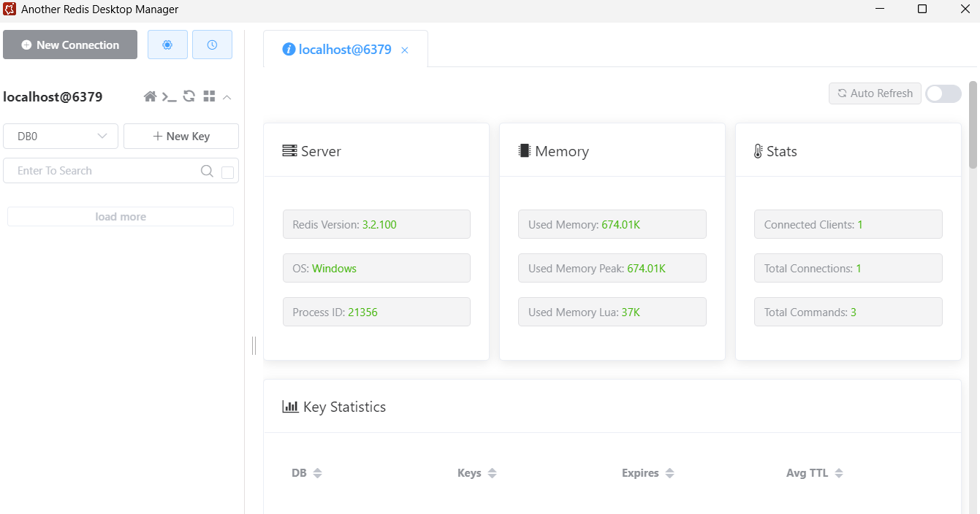This screenshot has width=980, height=514.
Task: Click Process ID: 21356 entry
Action: (x=376, y=312)
